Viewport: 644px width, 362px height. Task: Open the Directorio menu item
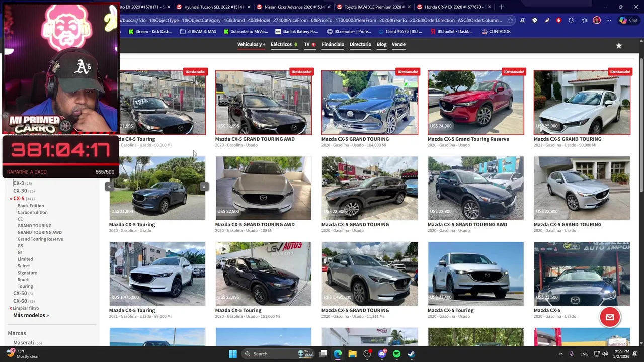[x=360, y=44]
